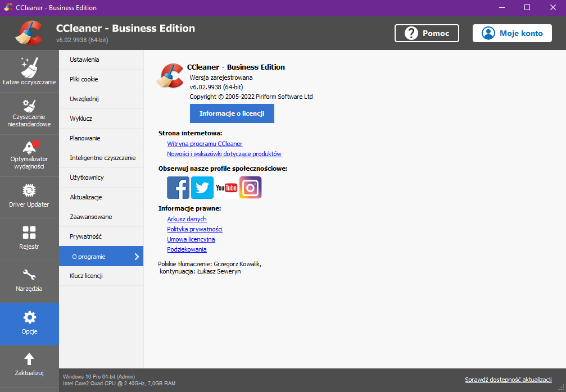
Task: Click Informacje prawne heading
Action: [x=189, y=208]
